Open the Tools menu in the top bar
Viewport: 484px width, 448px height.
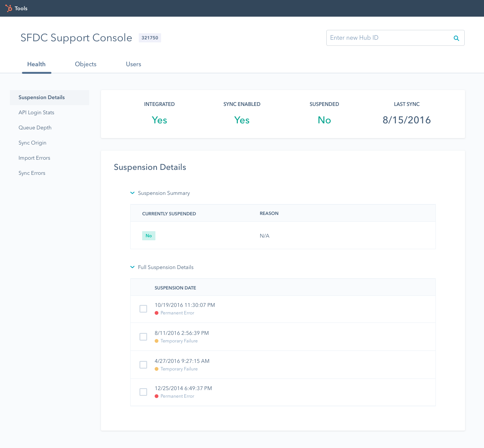click(21, 8)
